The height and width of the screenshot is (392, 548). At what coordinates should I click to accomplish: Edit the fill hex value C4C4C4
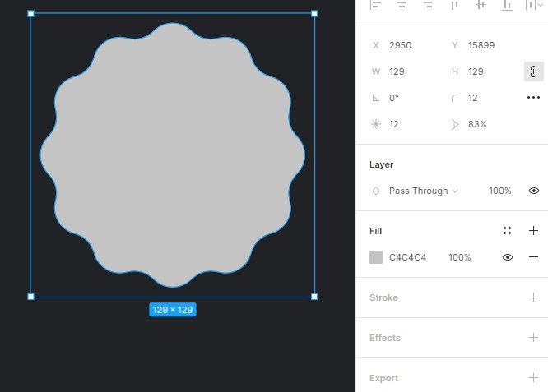tap(407, 257)
